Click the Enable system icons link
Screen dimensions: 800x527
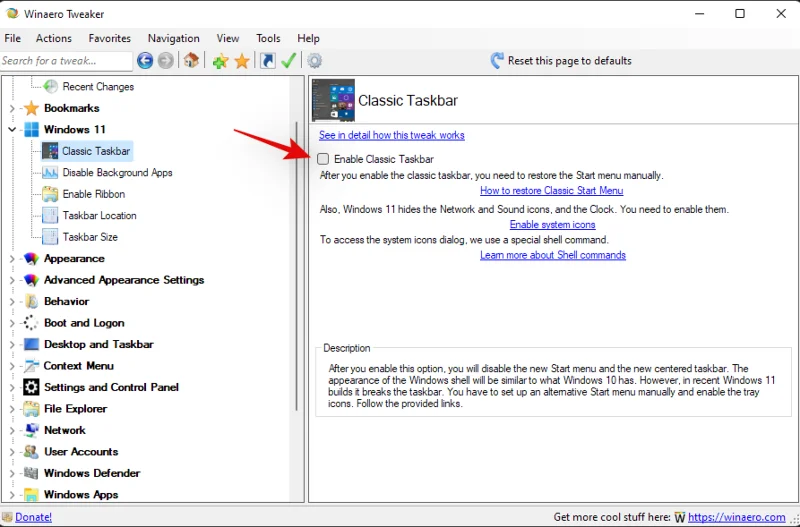pos(552,225)
